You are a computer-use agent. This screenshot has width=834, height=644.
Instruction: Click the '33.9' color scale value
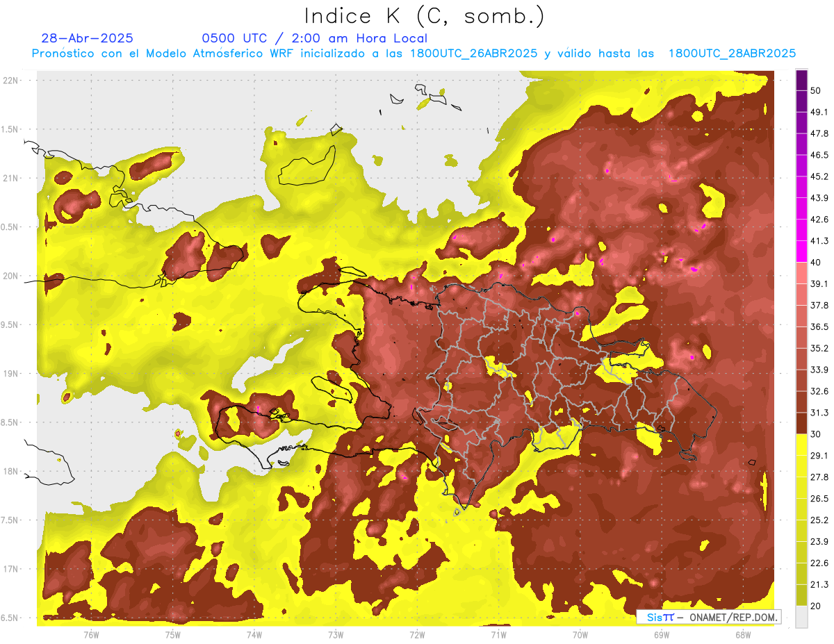click(819, 370)
